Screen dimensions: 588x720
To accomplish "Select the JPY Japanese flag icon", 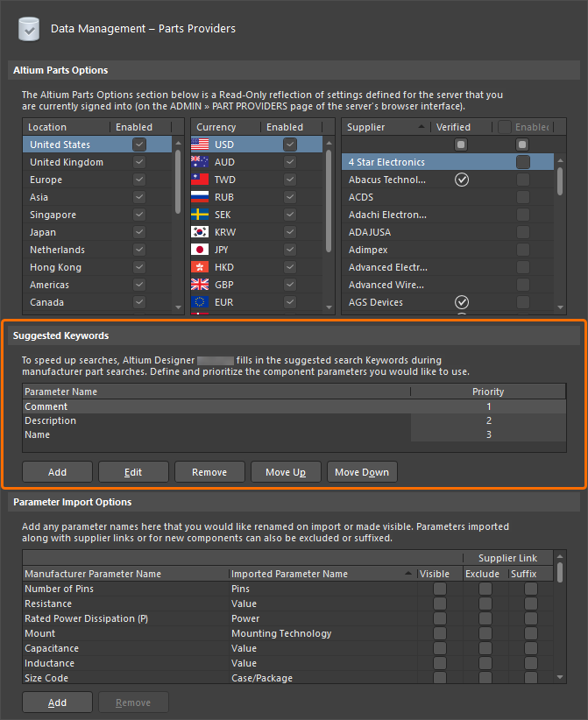I will point(200,250).
